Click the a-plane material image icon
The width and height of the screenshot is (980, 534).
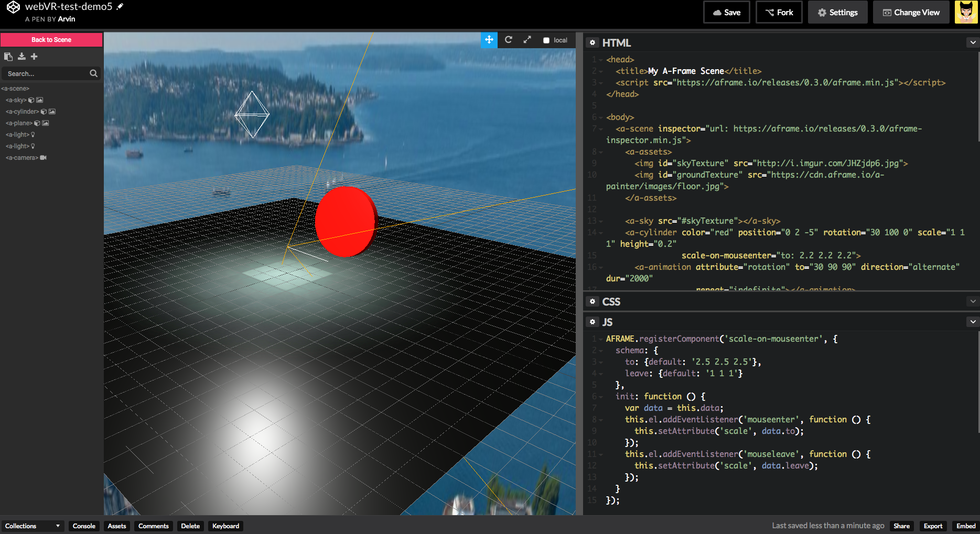tap(46, 123)
